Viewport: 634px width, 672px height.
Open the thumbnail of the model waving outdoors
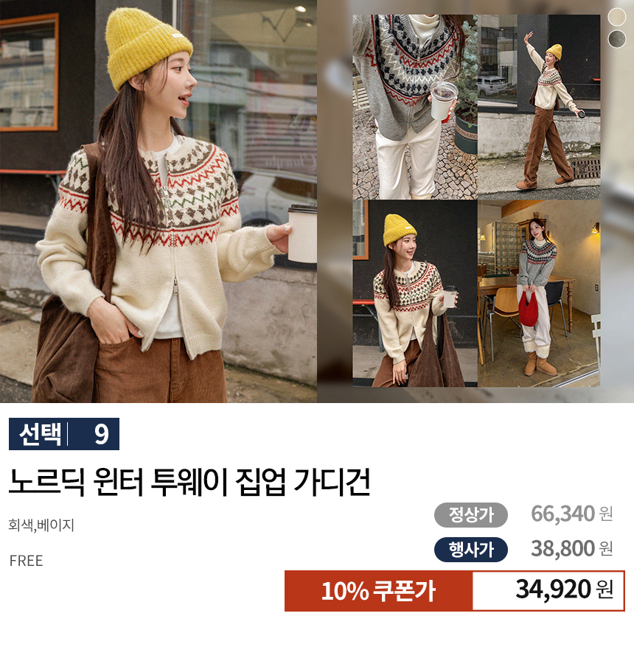coord(539,107)
